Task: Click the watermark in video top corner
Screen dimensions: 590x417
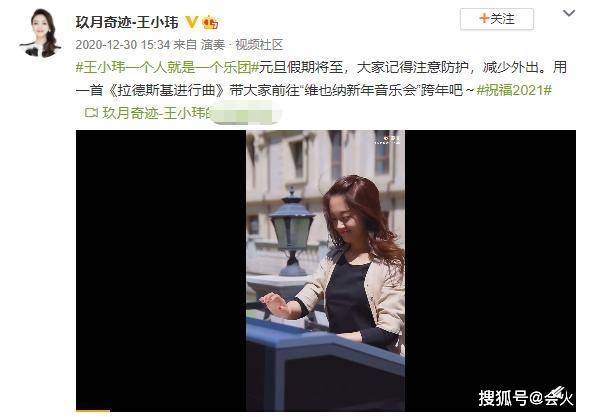Action: click(388, 140)
